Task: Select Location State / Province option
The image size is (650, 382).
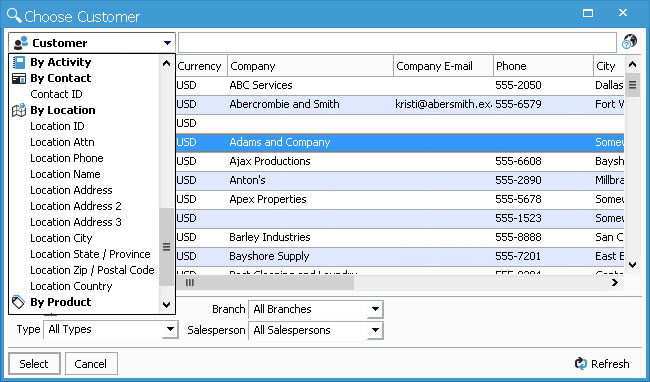Action: (x=90, y=254)
